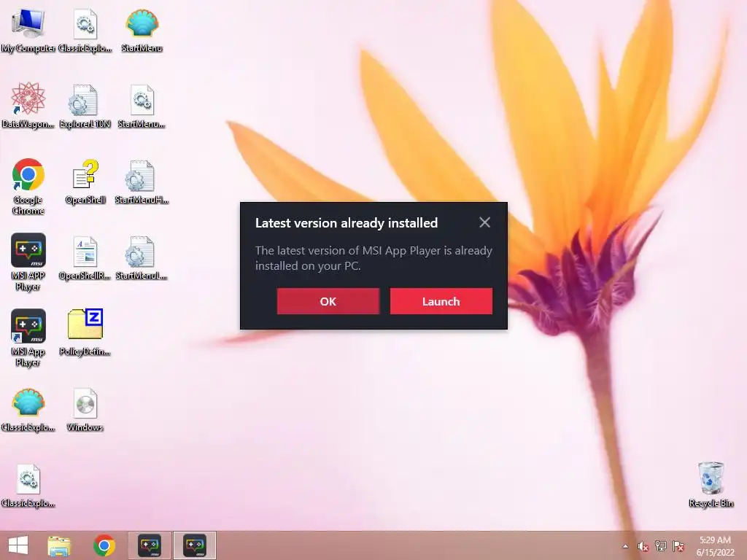The height and width of the screenshot is (560, 747).
Task: Select the ClassicExplo... shell icon
Action: pos(28,410)
